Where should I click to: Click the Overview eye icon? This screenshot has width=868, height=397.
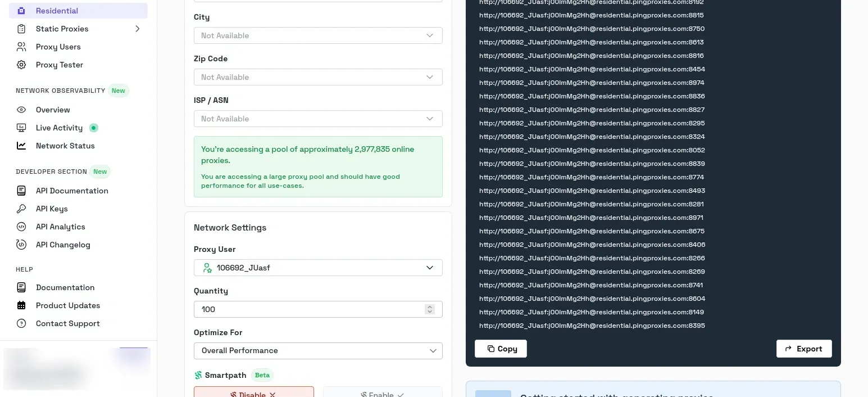point(21,110)
